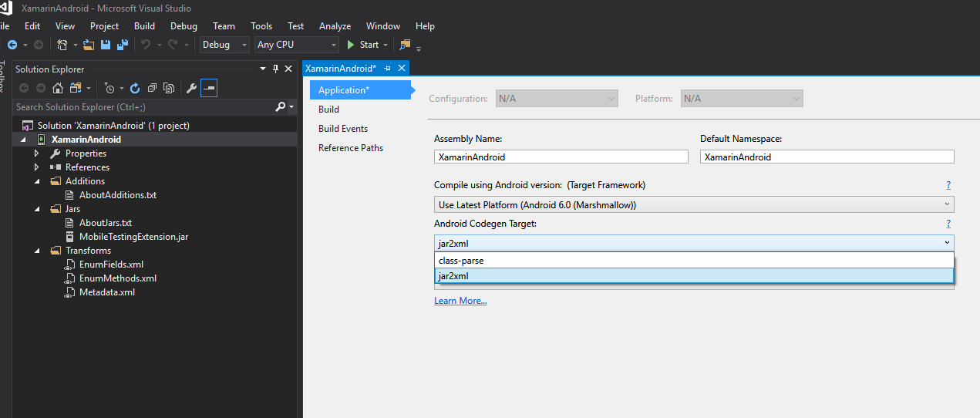Select jar2xml from the dropdown list
Viewport: 980px width, 418px height.
pyautogui.click(x=694, y=276)
